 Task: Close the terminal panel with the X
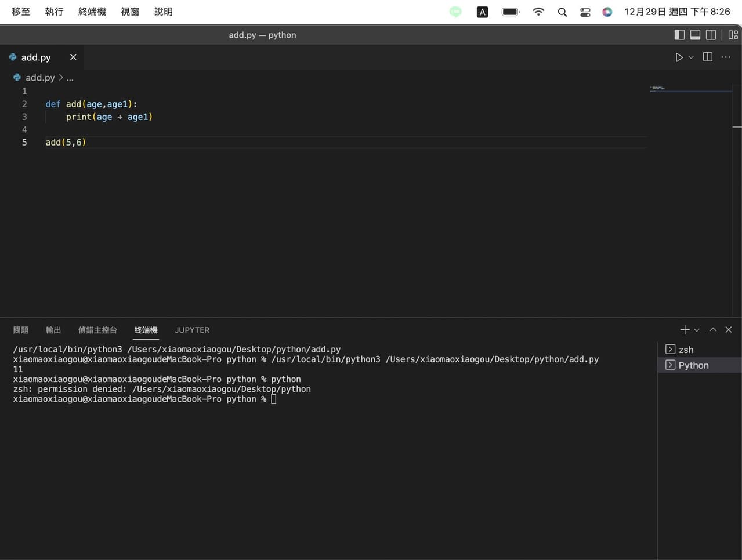729,329
